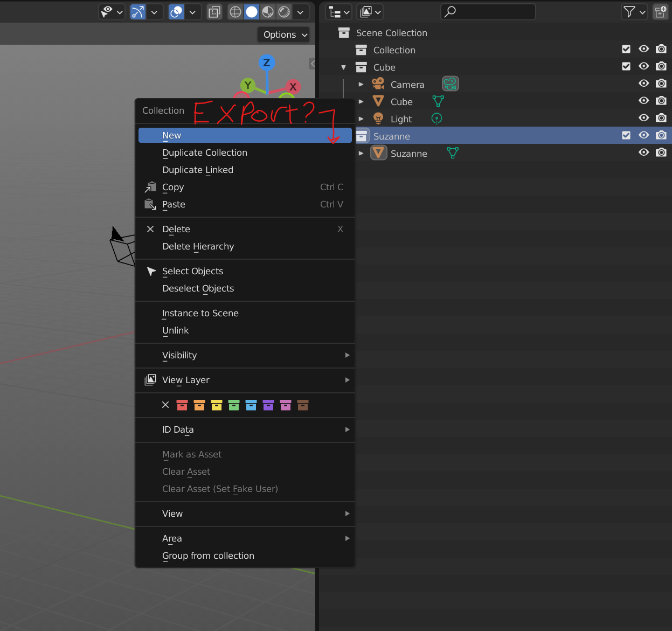Switch to wireframe shading mode
The height and width of the screenshot is (631, 672).
235,12
